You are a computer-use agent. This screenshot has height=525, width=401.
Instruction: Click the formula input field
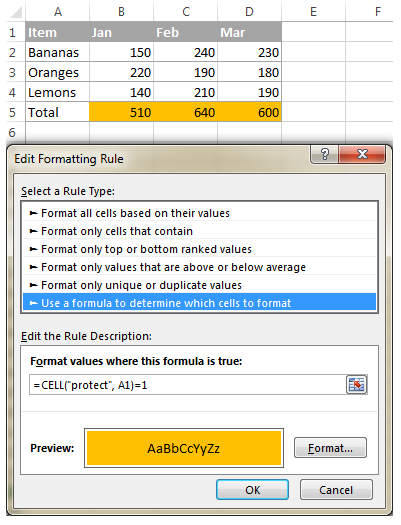point(187,385)
